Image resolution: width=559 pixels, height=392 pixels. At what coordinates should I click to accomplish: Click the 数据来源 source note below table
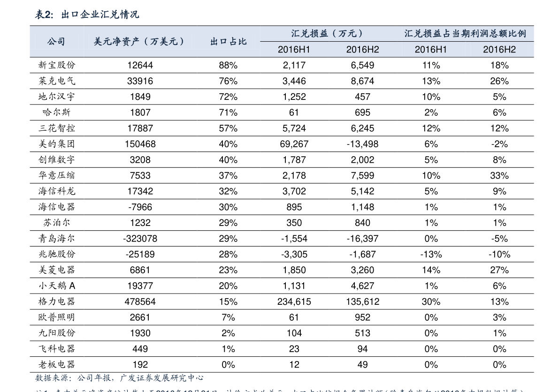(x=119, y=378)
